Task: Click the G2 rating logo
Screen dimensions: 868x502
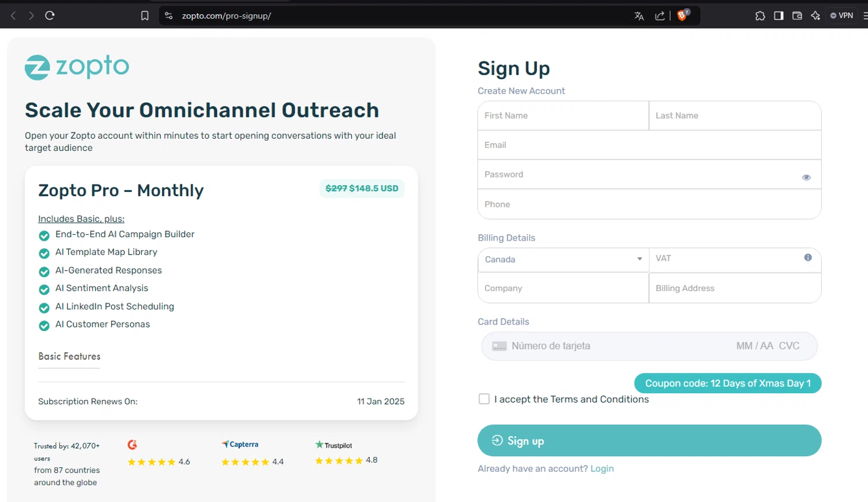Action: pos(133,445)
